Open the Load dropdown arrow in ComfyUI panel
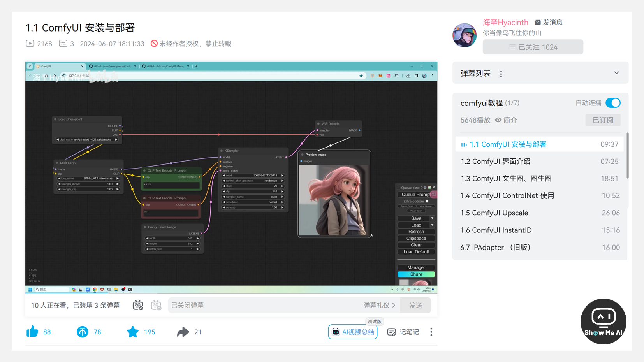This screenshot has width=644, height=362. click(433, 225)
